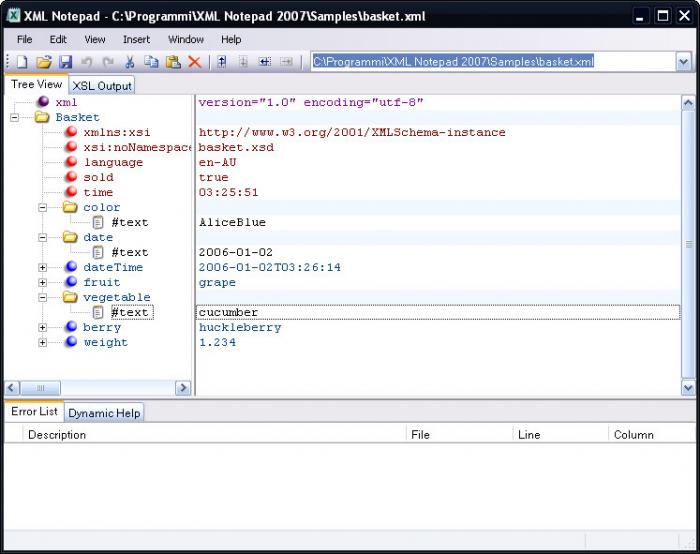The width and height of the screenshot is (700, 554).
Task: Cut selection with the scissors icon
Action: click(129, 62)
